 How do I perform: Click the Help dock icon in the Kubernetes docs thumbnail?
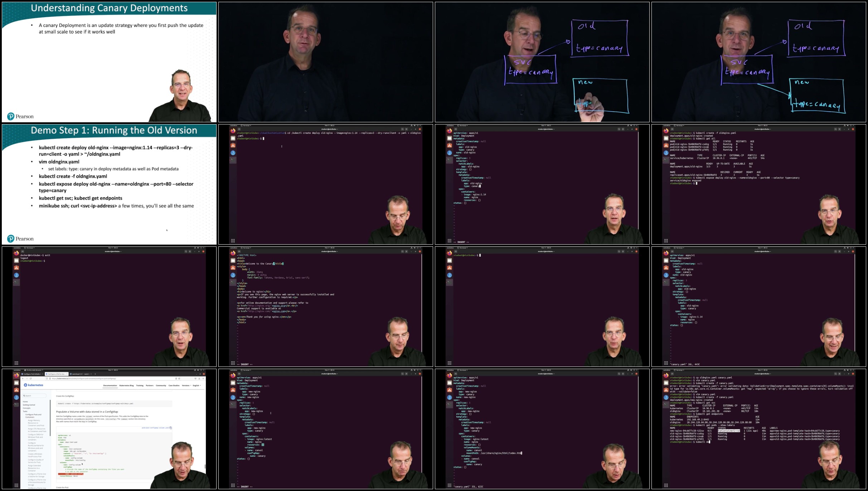tap(16, 397)
